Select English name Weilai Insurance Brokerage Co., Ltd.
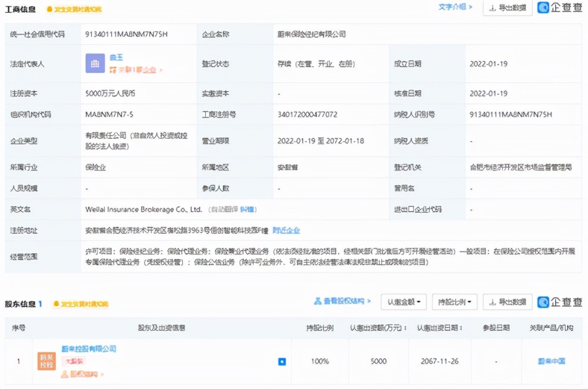 [x=143, y=210]
